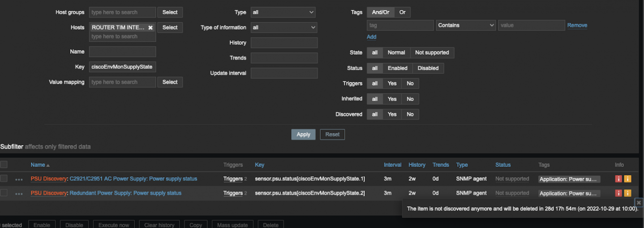Open Redundant Power Supply status item link
This screenshot has height=228, width=644.
point(125,193)
